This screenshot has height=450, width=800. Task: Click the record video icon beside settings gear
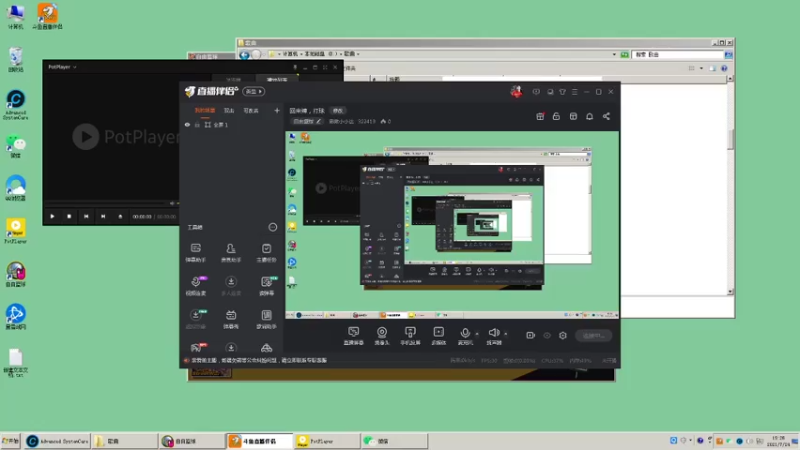click(x=531, y=335)
